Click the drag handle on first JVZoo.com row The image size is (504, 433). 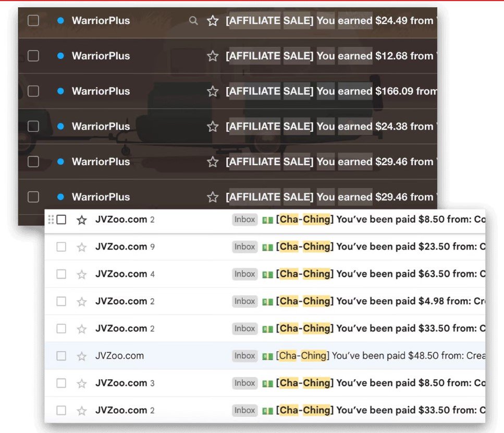tap(51, 219)
